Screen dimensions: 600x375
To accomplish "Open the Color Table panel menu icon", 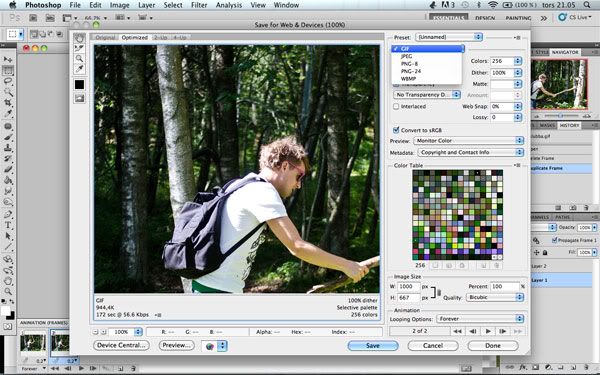I will click(x=517, y=165).
